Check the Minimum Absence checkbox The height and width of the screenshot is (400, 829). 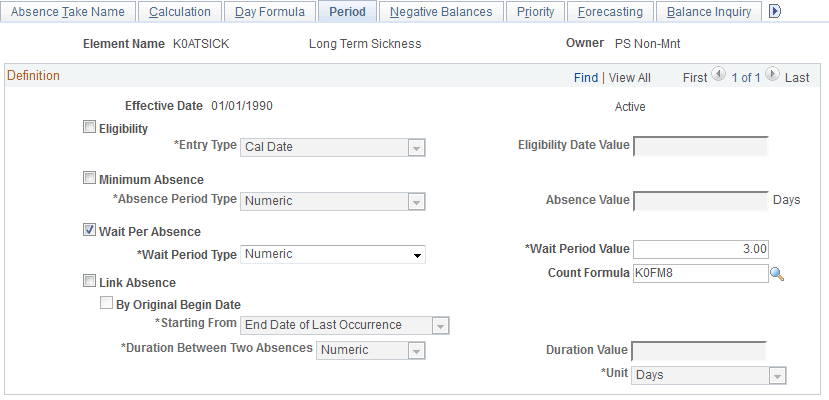90,179
